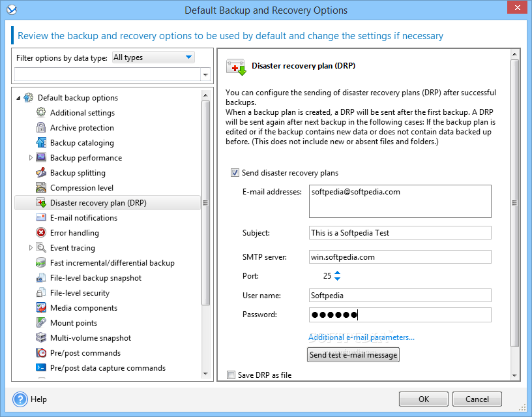The height and width of the screenshot is (417, 532).
Task: Click the tree scrollbar down arrow
Action: pos(205,374)
